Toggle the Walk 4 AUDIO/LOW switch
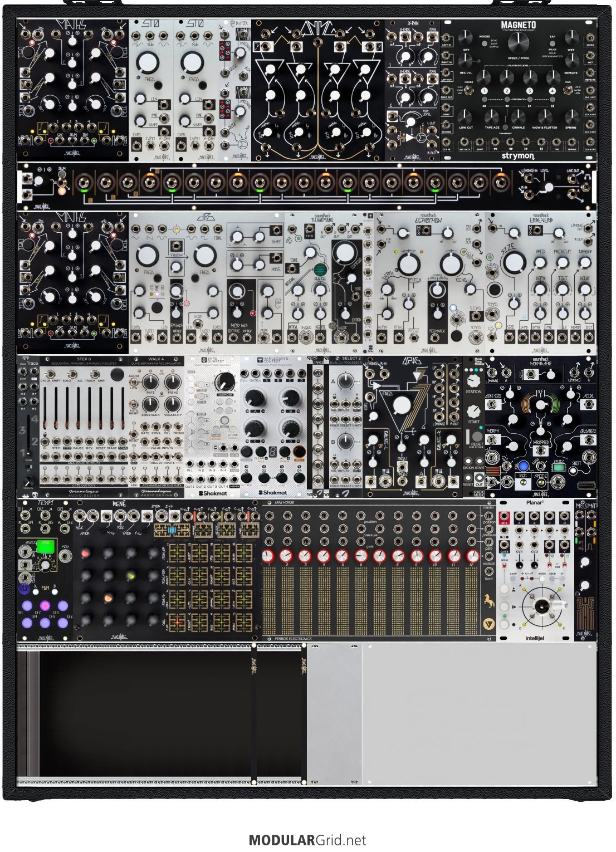This screenshot has width=616, height=852. 134,383
